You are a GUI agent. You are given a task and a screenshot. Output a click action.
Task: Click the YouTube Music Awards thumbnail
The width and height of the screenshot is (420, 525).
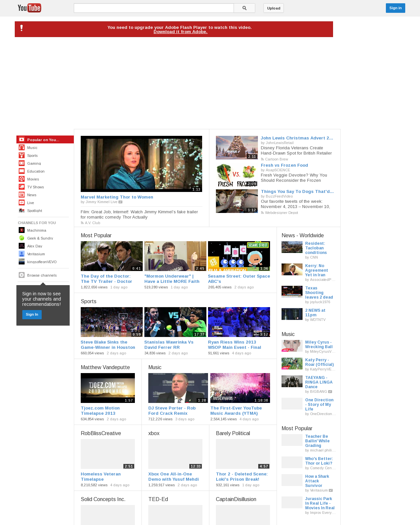(x=240, y=388)
